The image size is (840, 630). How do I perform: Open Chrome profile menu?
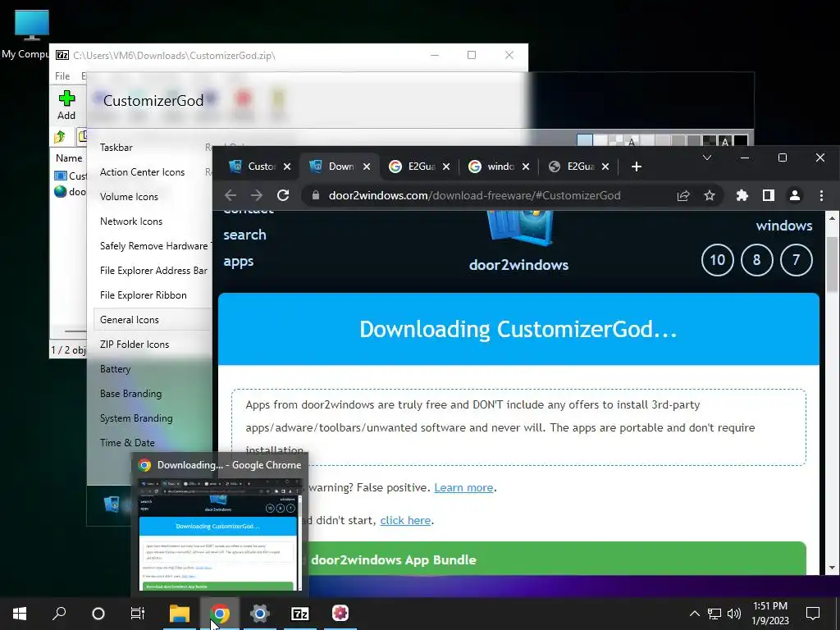[x=794, y=195]
